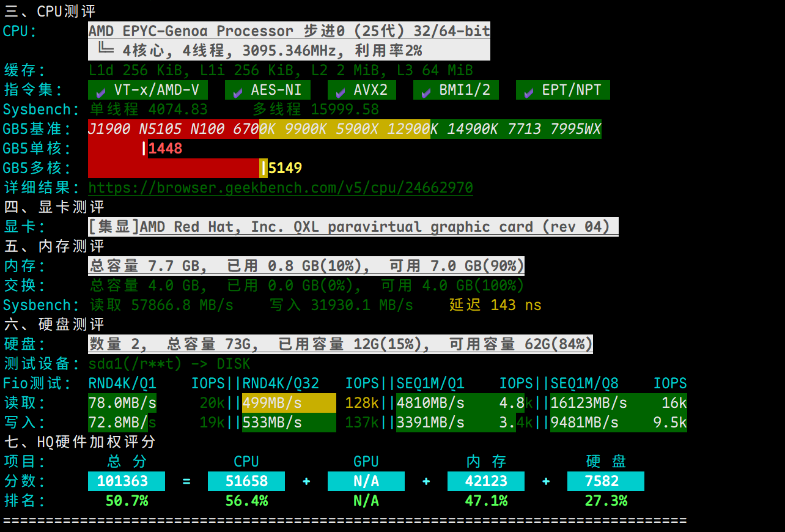Click the write speed 3391MB/s
The image size is (785, 532).
pos(430,423)
